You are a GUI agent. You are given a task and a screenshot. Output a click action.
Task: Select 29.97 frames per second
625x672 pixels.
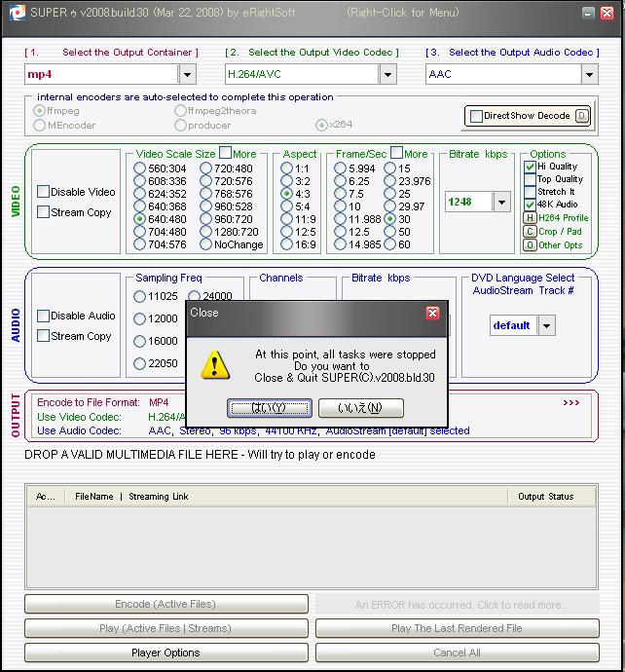click(389, 206)
